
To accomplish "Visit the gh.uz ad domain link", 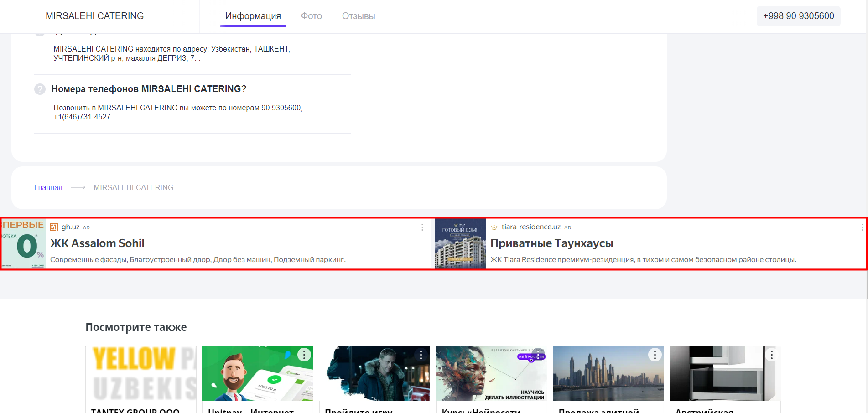I will (x=71, y=227).
